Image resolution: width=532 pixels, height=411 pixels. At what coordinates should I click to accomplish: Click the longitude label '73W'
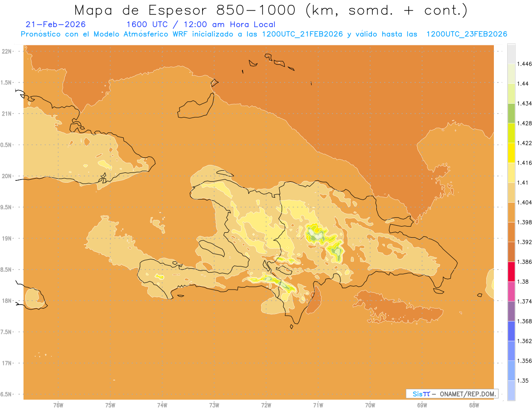point(214,405)
